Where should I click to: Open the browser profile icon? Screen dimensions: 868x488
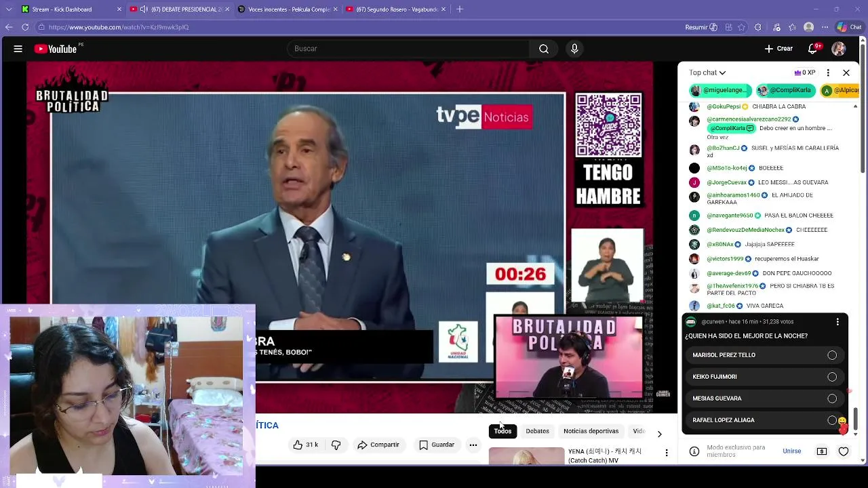point(808,27)
